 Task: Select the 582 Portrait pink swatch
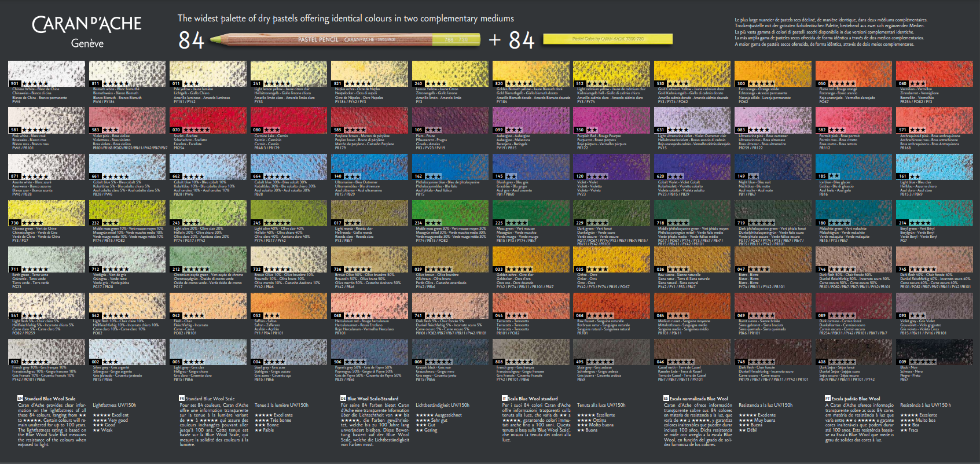pyautogui.click(x=853, y=120)
